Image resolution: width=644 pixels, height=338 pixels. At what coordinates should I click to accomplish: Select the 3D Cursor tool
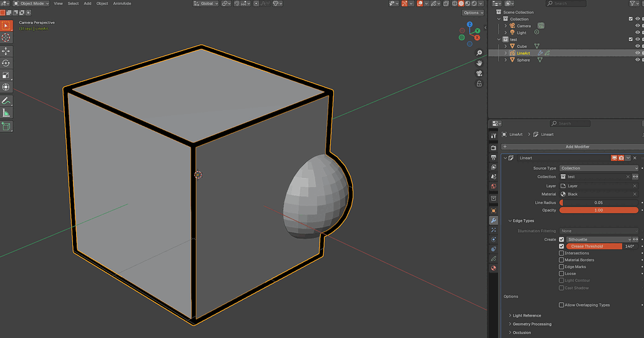(6, 37)
